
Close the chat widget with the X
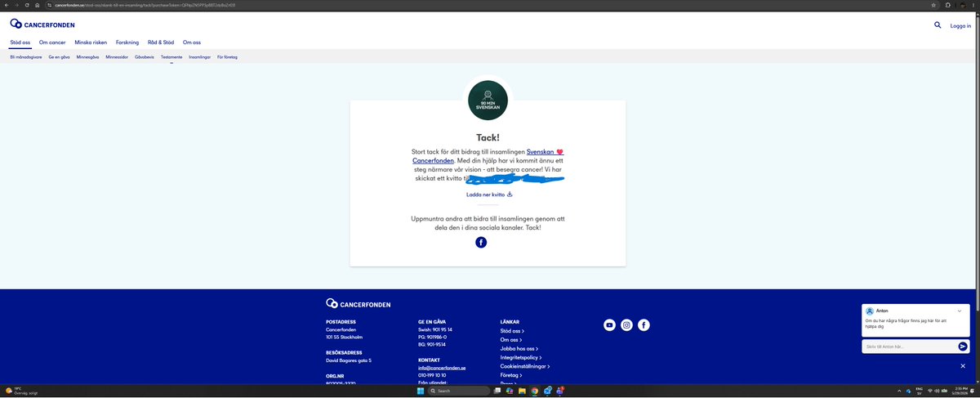963,366
